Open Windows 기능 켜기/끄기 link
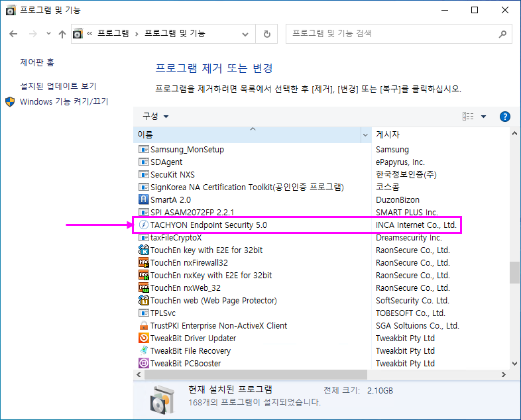The width and height of the screenshot is (521, 420). point(64,101)
